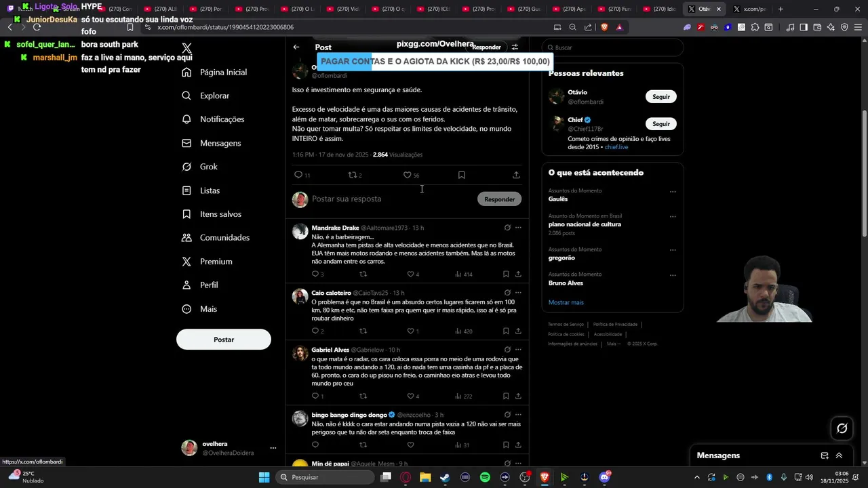This screenshot has width=868, height=488.
Task: Open the Bruno Alves trending topic
Action: coord(566,283)
